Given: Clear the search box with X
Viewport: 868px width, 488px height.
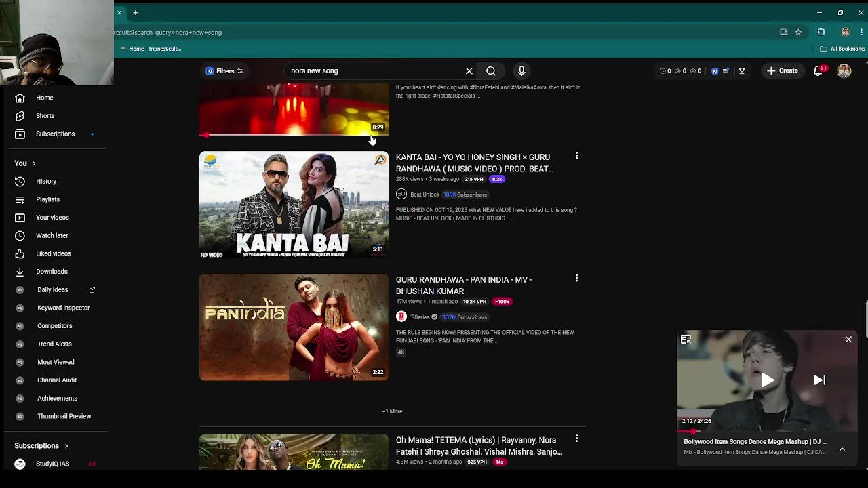Looking at the screenshot, I should pyautogui.click(x=469, y=70).
